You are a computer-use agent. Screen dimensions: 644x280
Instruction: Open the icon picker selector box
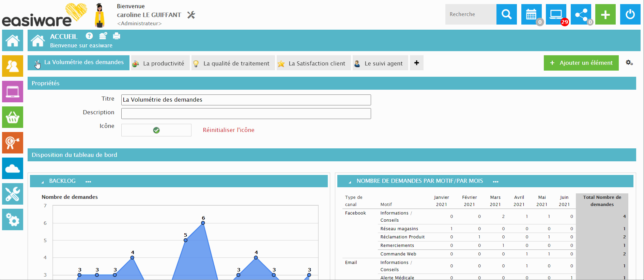[156, 130]
